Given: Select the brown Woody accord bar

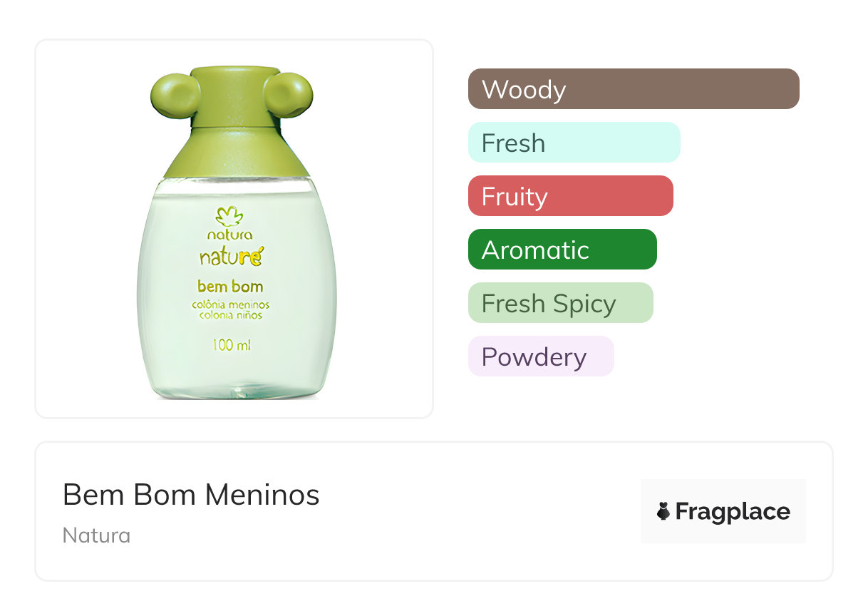Looking at the screenshot, I should tap(633, 89).
